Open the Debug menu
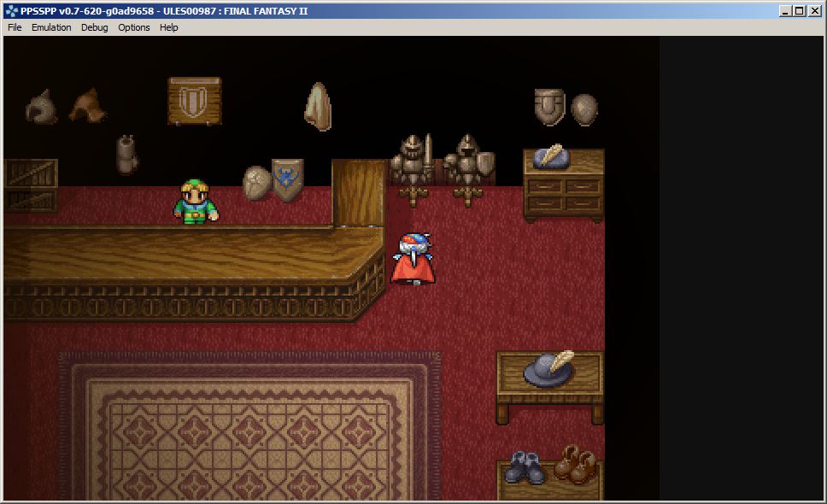The width and height of the screenshot is (827, 504). pyautogui.click(x=95, y=27)
